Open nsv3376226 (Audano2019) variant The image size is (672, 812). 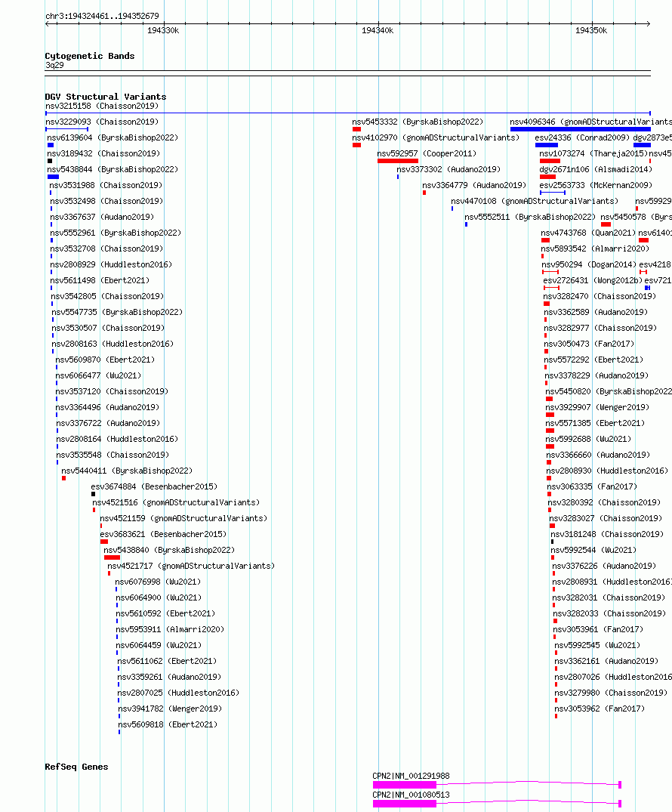pyautogui.click(x=604, y=566)
